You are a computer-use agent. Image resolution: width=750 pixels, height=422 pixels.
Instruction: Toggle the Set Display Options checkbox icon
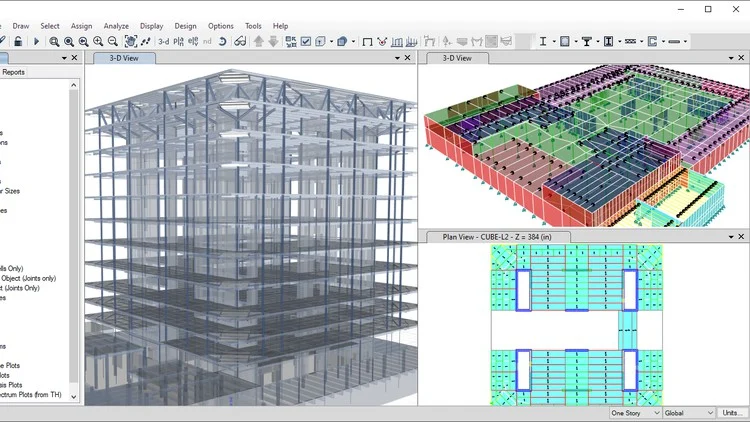306,42
